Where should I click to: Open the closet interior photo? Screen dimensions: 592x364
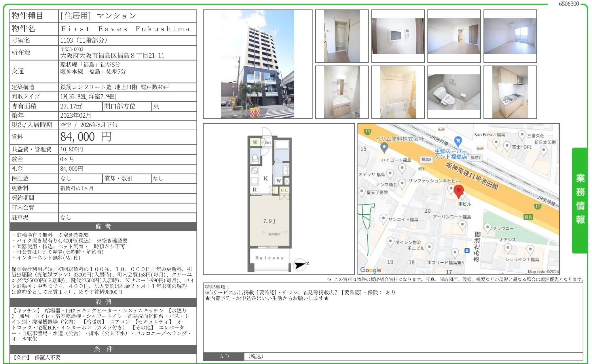pos(342,36)
